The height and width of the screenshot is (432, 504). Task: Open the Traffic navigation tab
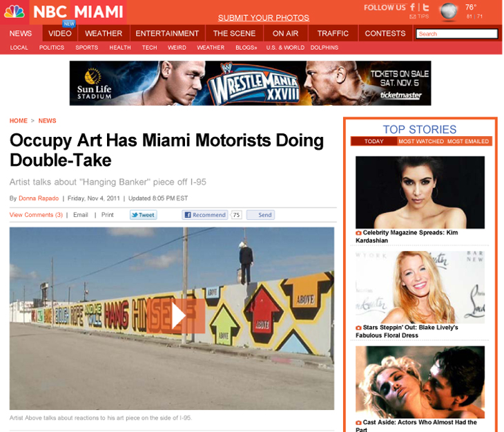tap(333, 33)
